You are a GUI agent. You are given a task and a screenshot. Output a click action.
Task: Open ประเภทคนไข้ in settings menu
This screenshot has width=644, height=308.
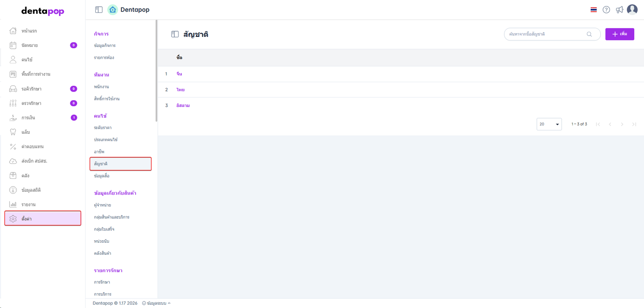point(106,139)
